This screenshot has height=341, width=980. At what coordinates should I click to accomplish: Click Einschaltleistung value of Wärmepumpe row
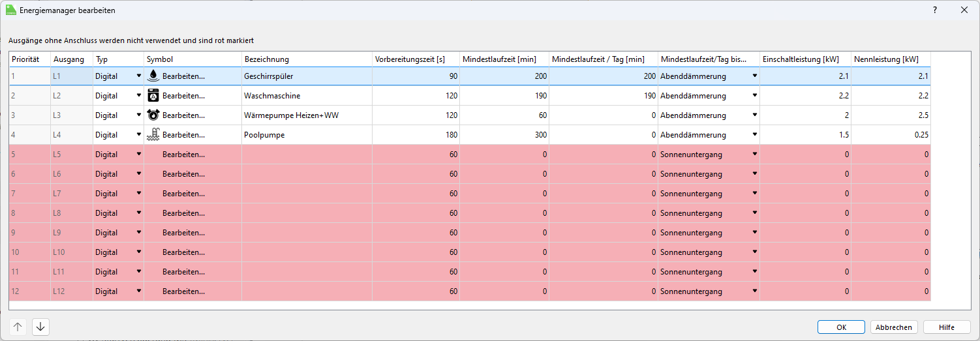coord(805,115)
